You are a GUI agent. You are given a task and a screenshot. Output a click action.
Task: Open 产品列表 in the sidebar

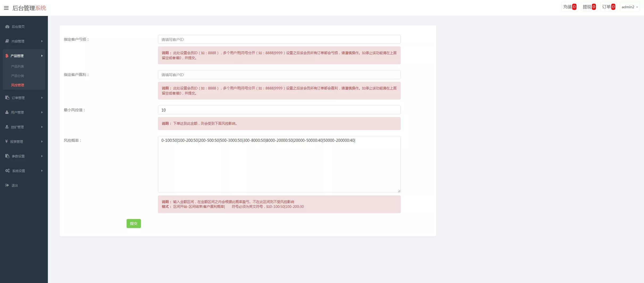(18, 66)
